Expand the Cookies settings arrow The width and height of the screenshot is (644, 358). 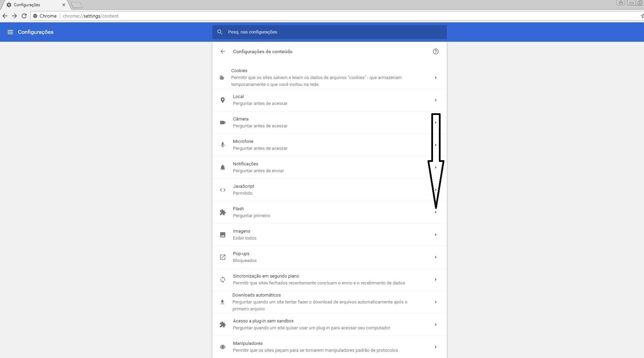click(435, 78)
